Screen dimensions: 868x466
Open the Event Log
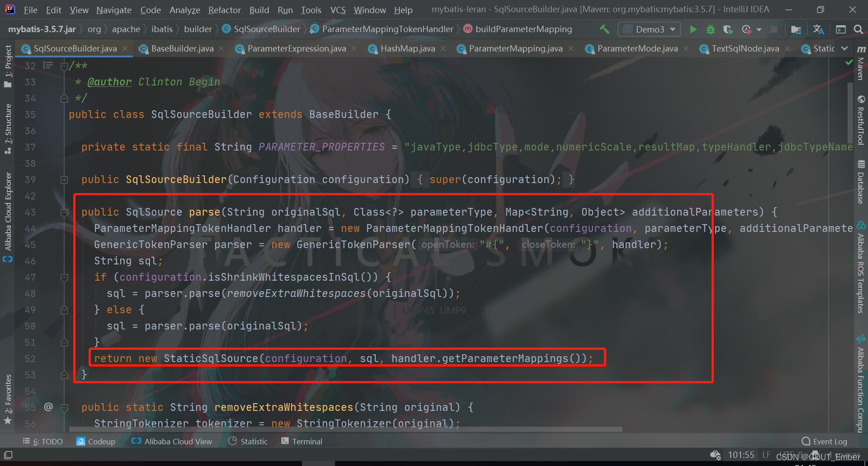[x=824, y=441]
